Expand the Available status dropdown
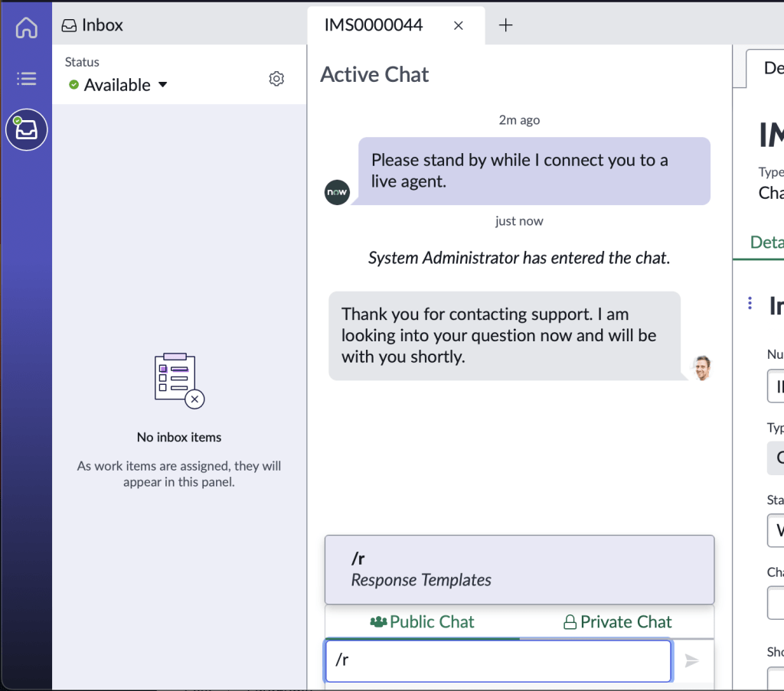 (119, 85)
